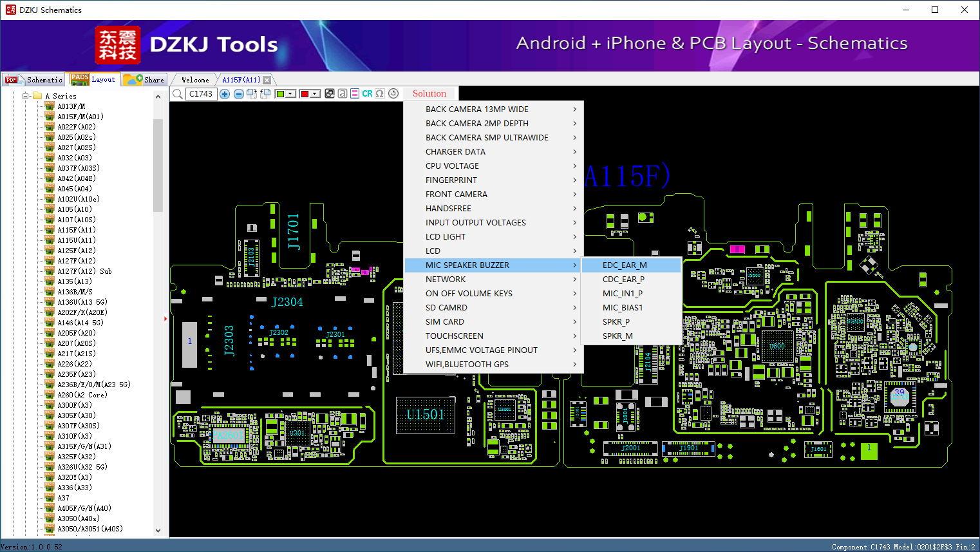Select A013F/M in the model tree
The image size is (980, 552).
click(71, 106)
